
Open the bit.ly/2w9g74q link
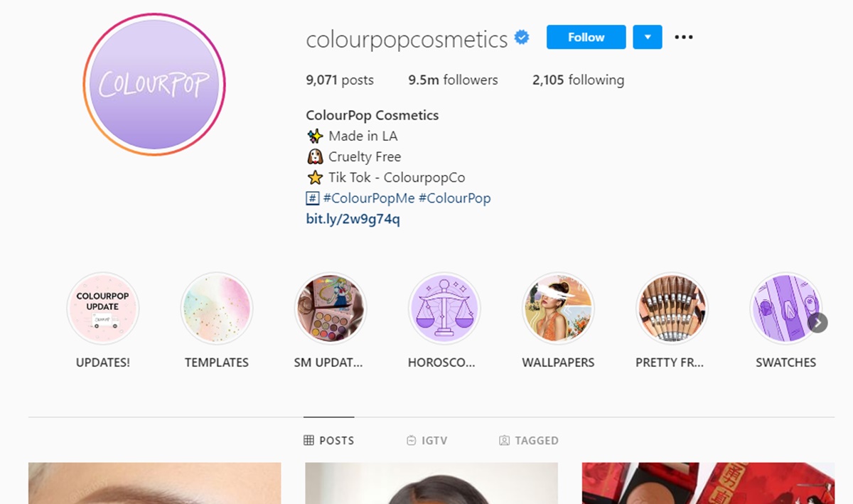pyautogui.click(x=353, y=219)
